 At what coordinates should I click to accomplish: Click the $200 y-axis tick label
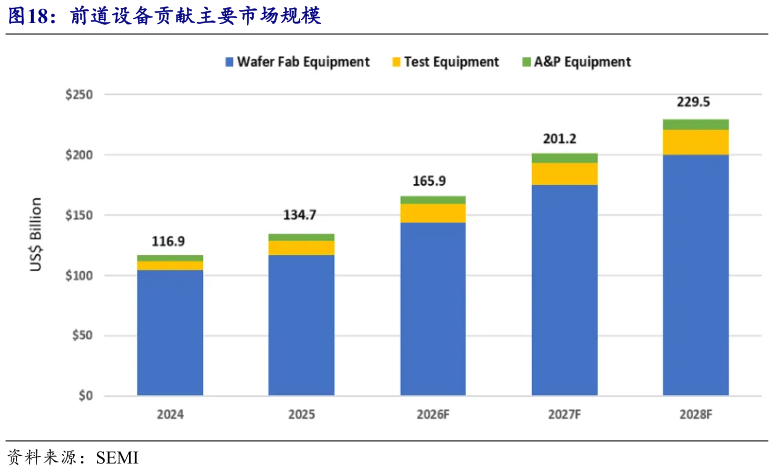tap(79, 155)
